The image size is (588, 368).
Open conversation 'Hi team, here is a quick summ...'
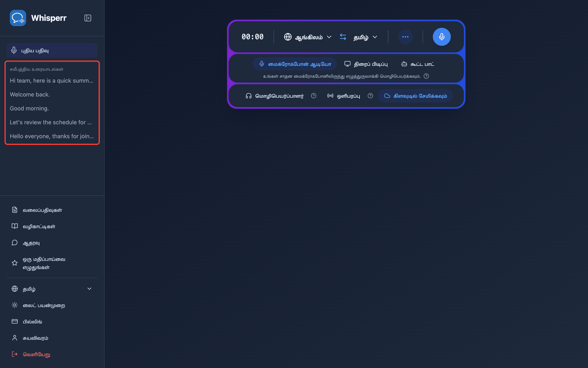pyautogui.click(x=52, y=81)
